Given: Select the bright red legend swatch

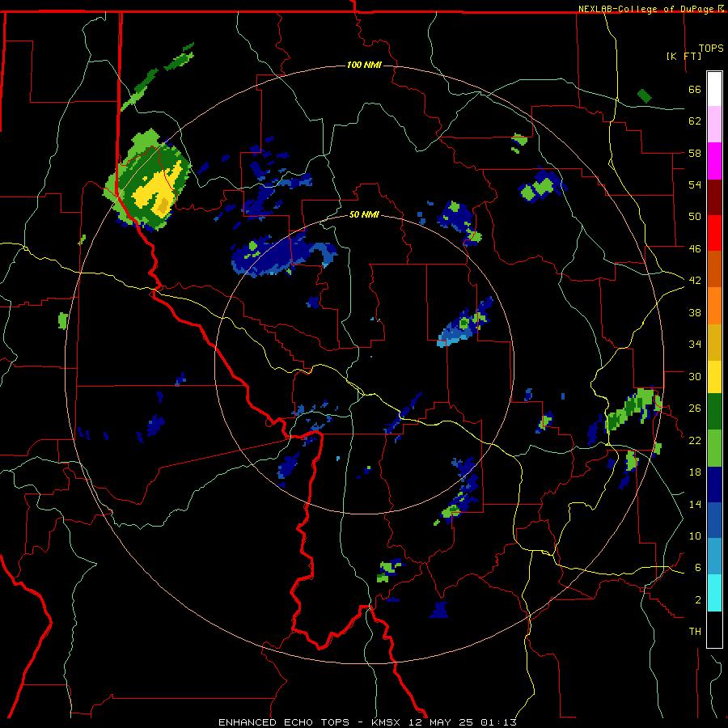Looking at the screenshot, I should (x=714, y=233).
